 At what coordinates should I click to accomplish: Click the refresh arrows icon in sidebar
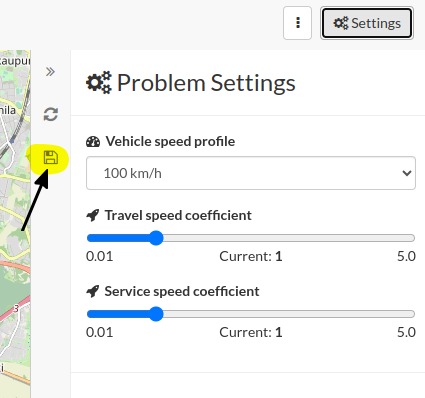click(x=51, y=114)
